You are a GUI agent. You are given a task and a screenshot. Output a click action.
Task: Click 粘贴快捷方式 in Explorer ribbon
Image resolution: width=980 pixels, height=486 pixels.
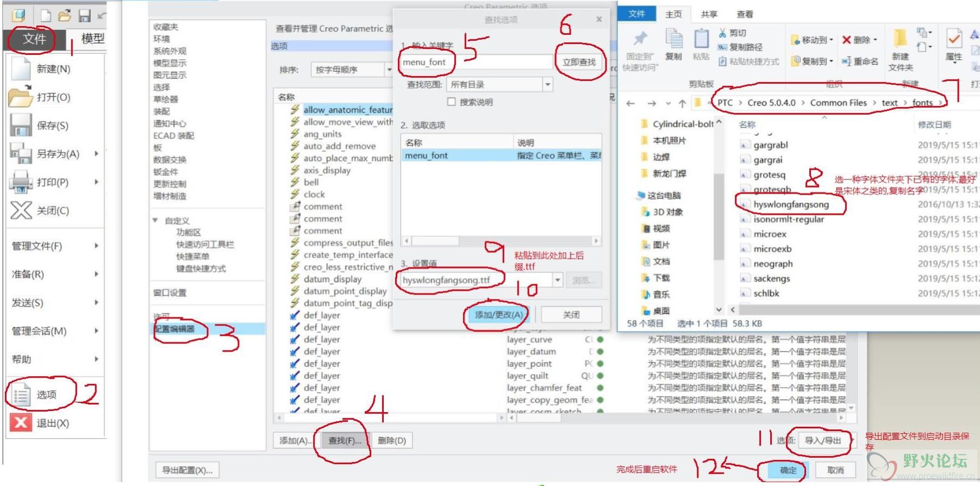pyautogui.click(x=748, y=61)
